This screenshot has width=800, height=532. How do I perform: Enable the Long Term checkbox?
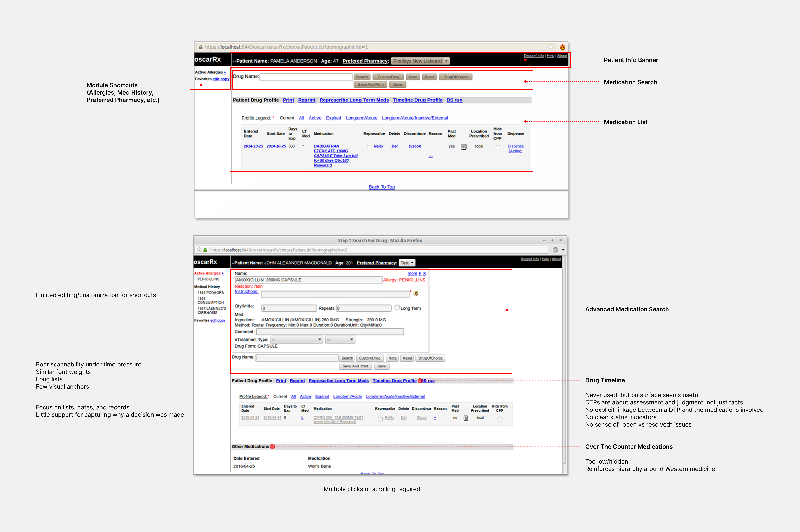coord(397,307)
